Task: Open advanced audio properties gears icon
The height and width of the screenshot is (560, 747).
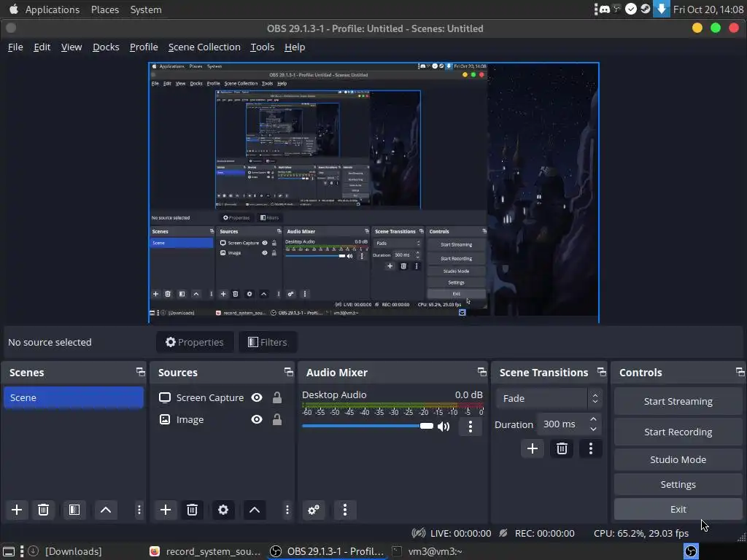Action: point(314,510)
